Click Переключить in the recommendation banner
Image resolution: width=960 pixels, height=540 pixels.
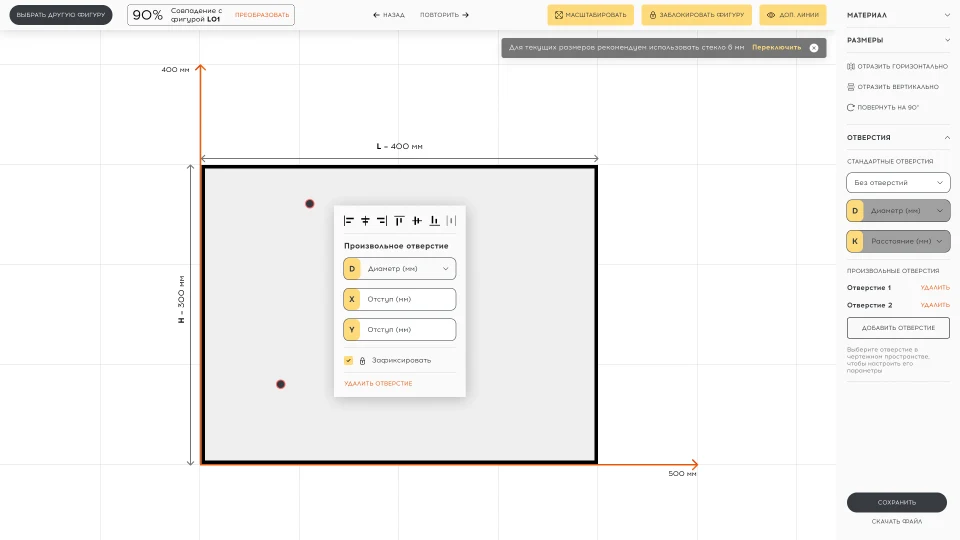tap(776, 48)
